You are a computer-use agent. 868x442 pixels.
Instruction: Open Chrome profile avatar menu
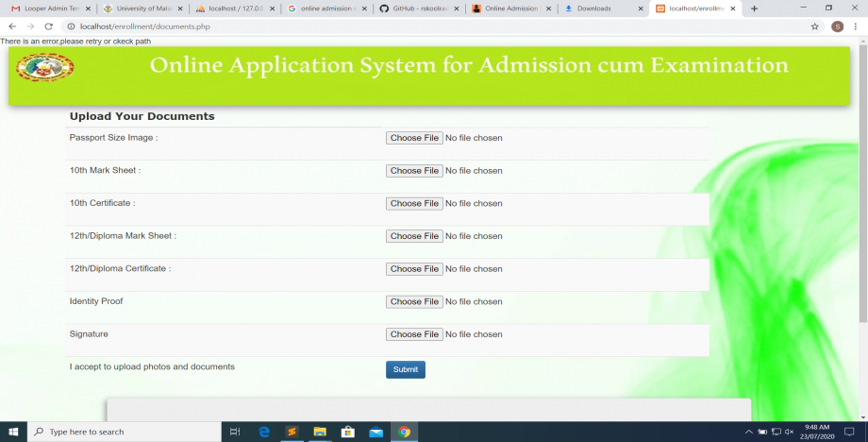(837, 26)
